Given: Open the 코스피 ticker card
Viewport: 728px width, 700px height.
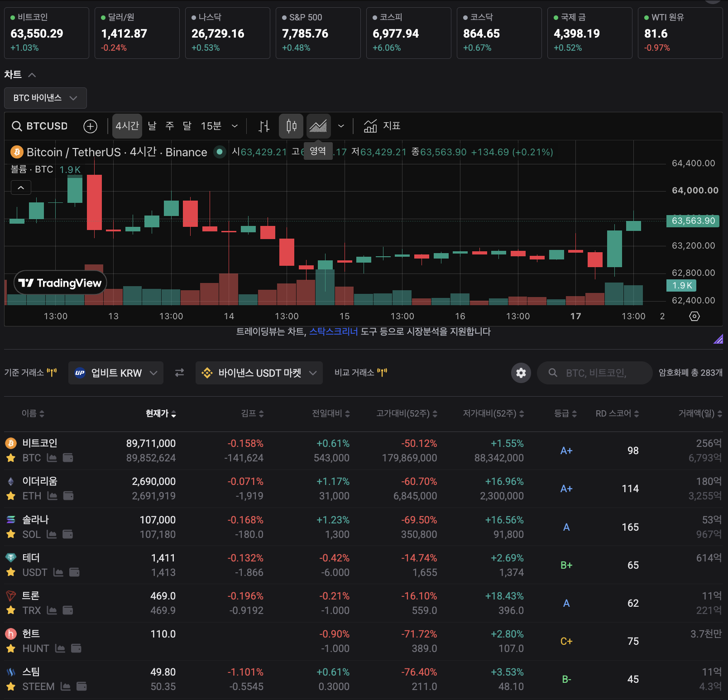Looking at the screenshot, I should pyautogui.click(x=409, y=33).
